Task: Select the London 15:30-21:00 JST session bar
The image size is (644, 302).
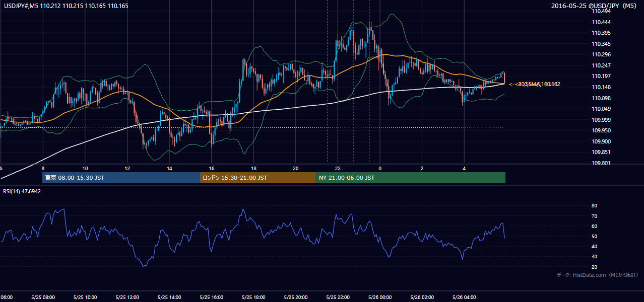Action: (258, 178)
